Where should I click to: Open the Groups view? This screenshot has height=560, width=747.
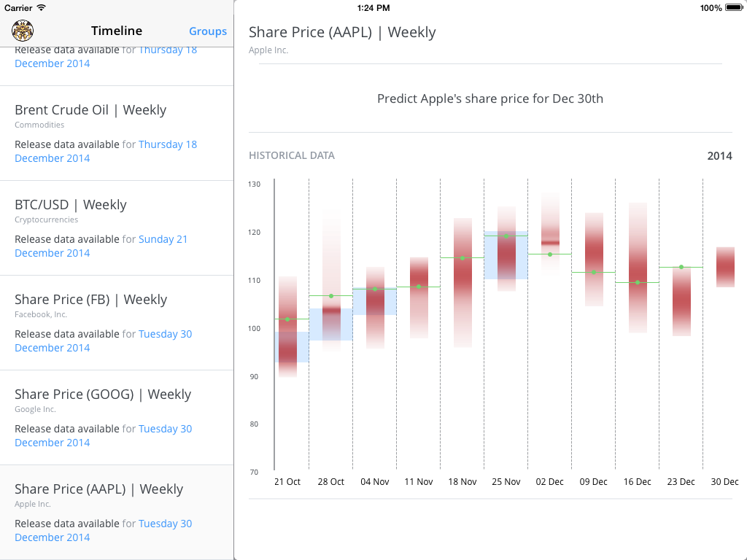click(x=208, y=31)
